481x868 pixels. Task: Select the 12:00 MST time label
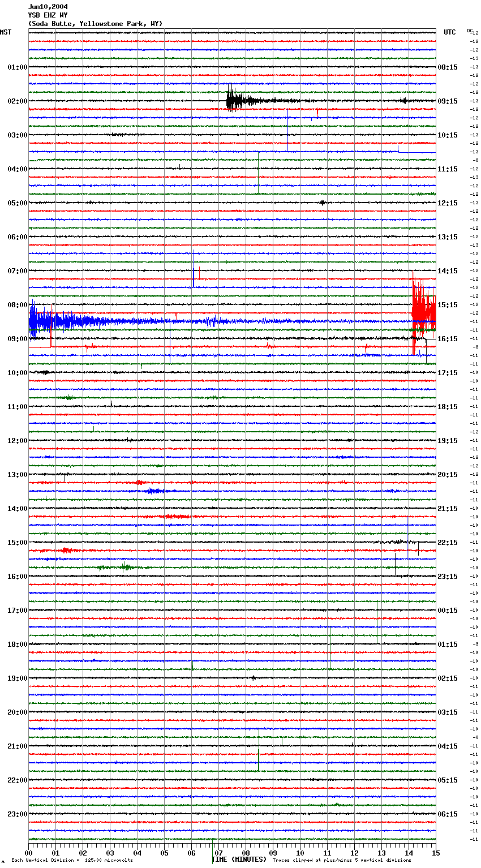18,441
